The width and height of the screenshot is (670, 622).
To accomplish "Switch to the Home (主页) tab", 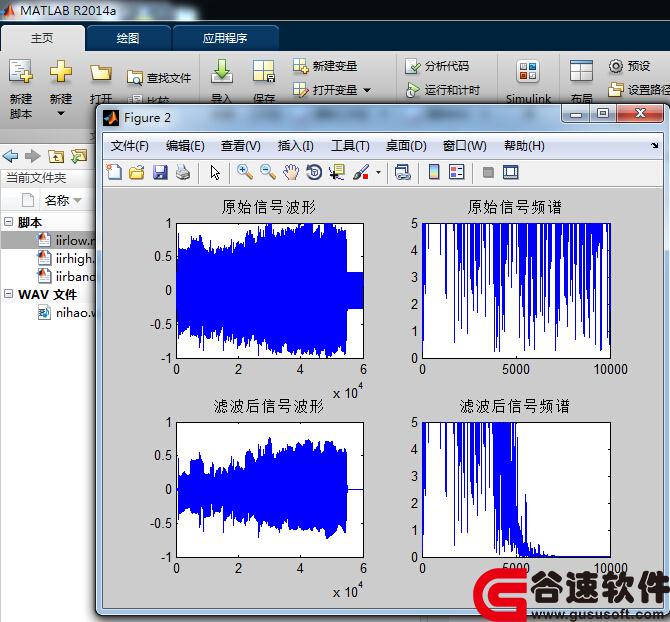I will (42, 38).
